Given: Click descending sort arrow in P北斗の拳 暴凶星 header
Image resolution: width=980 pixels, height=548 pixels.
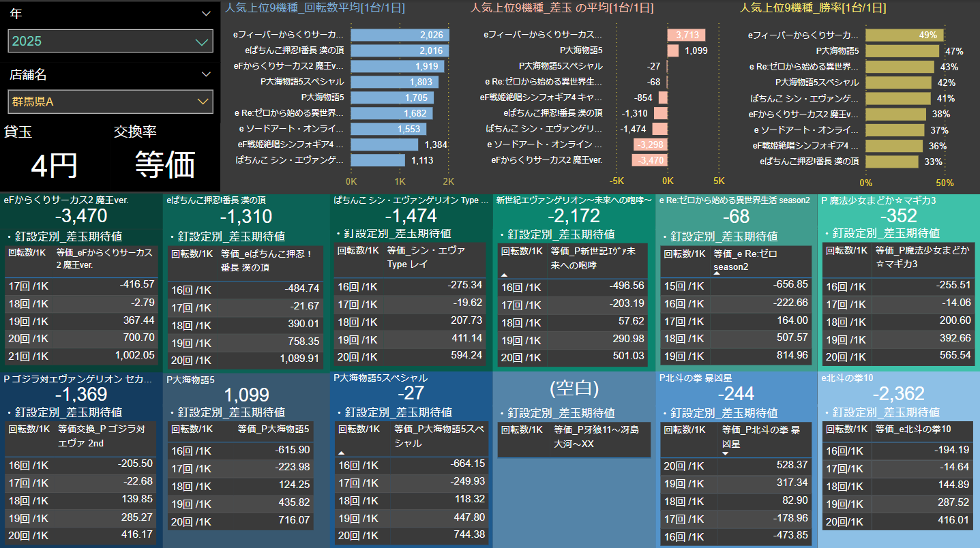Looking at the screenshot, I should (725, 453).
